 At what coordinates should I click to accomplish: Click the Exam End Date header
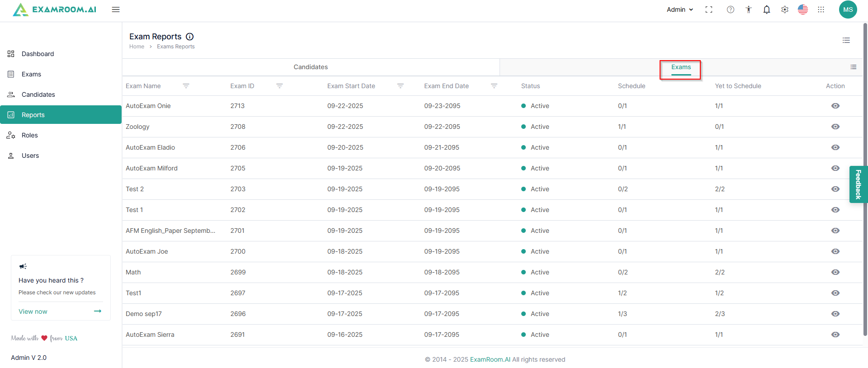point(447,86)
